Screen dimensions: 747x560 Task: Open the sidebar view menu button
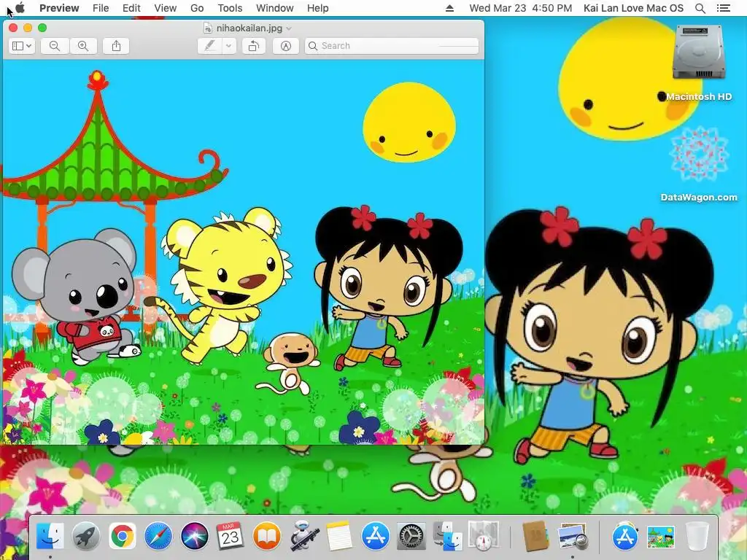(x=22, y=46)
